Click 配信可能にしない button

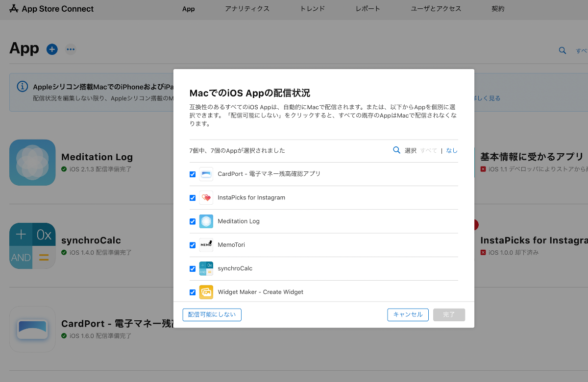[212, 314]
